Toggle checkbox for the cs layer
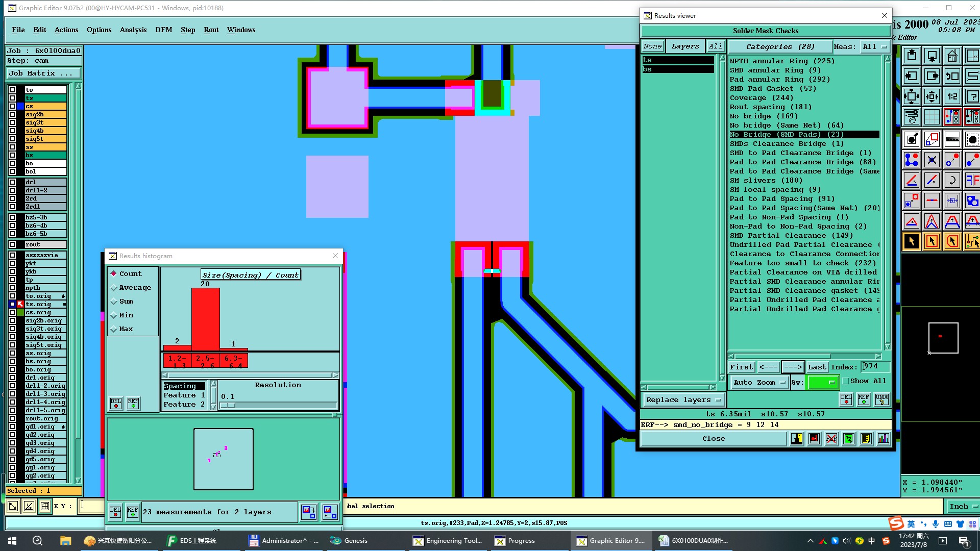980x551 pixels. [12, 106]
